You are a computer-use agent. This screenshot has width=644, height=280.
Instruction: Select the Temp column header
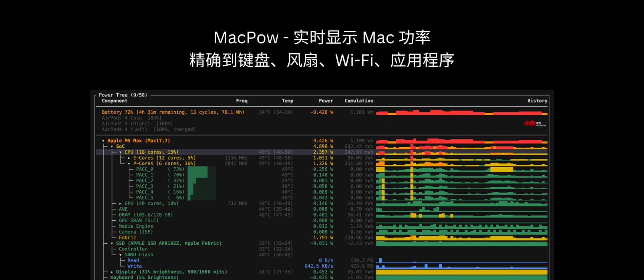coord(287,101)
